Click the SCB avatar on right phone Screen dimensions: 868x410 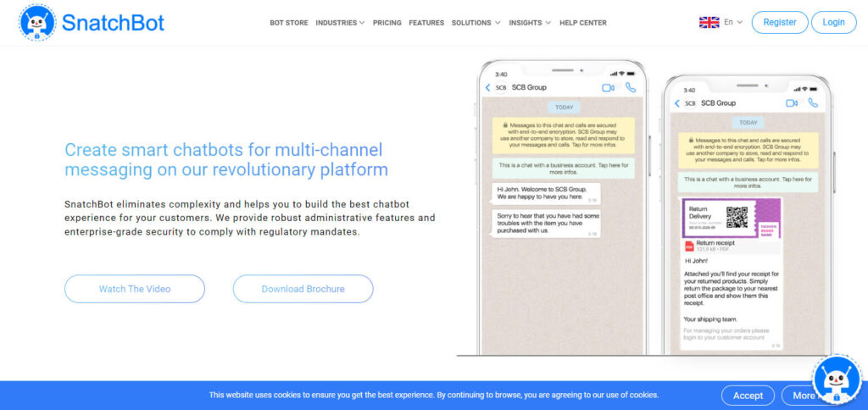pyautogui.click(x=690, y=102)
